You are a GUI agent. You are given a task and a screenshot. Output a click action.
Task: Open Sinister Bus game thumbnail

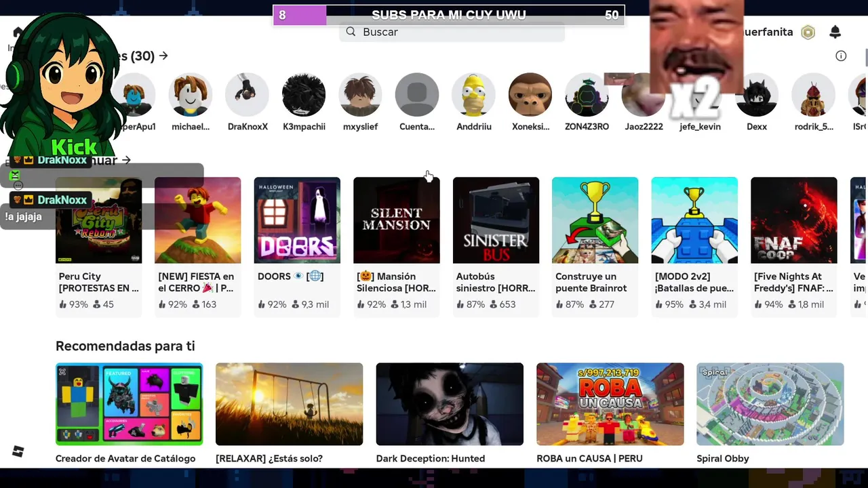point(496,220)
